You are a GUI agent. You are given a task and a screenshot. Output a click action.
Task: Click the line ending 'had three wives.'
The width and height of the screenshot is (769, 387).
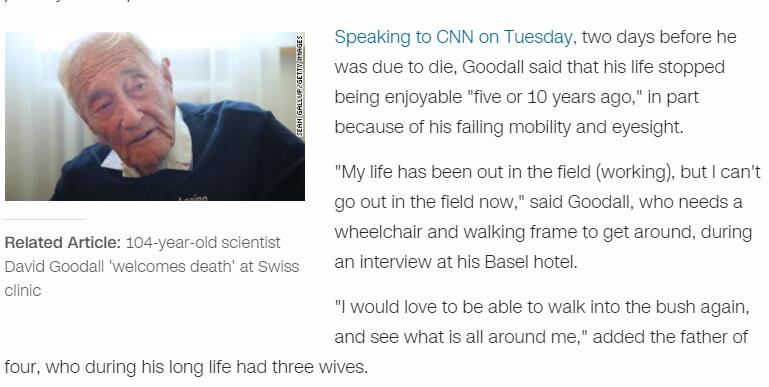click(186, 367)
